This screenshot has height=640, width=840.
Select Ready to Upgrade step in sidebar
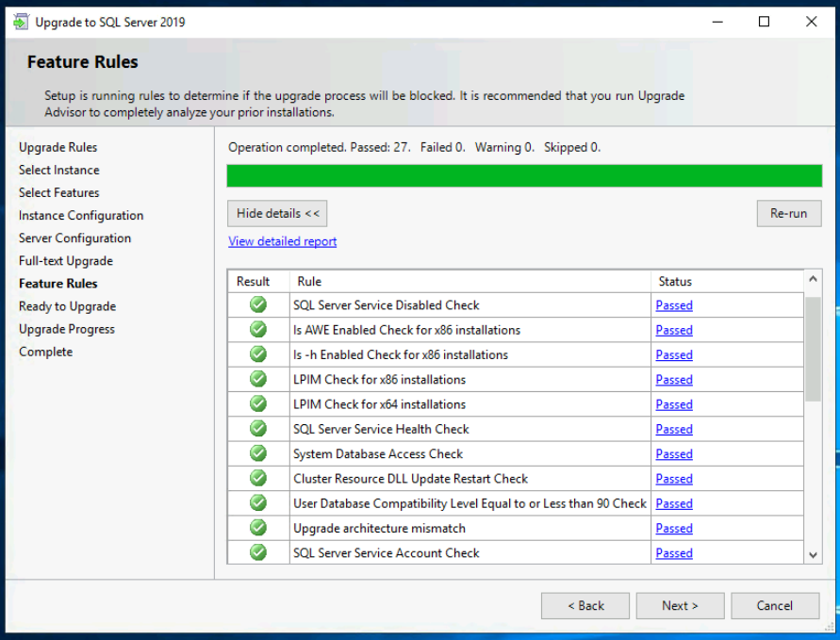67,306
